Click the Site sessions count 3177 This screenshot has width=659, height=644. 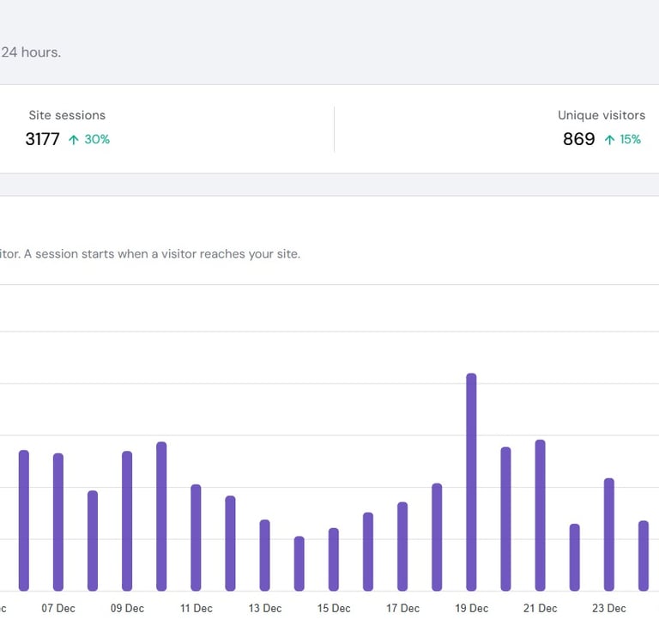pos(42,139)
